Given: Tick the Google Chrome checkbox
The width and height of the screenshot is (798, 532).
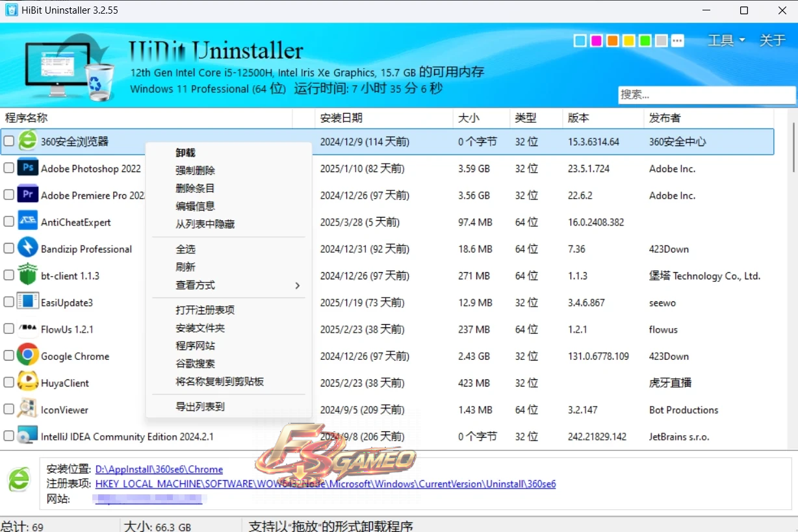Looking at the screenshot, I should coord(8,356).
